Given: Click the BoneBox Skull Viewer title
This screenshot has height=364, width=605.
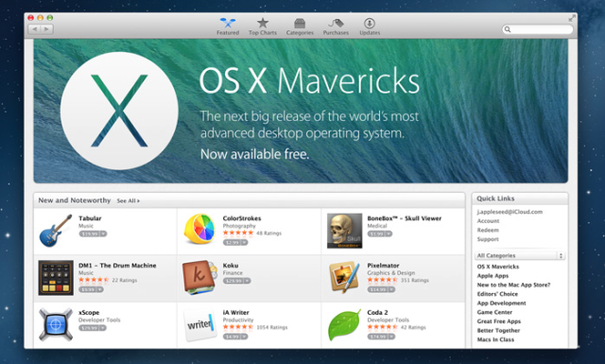Looking at the screenshot, I should pos(405,218).
